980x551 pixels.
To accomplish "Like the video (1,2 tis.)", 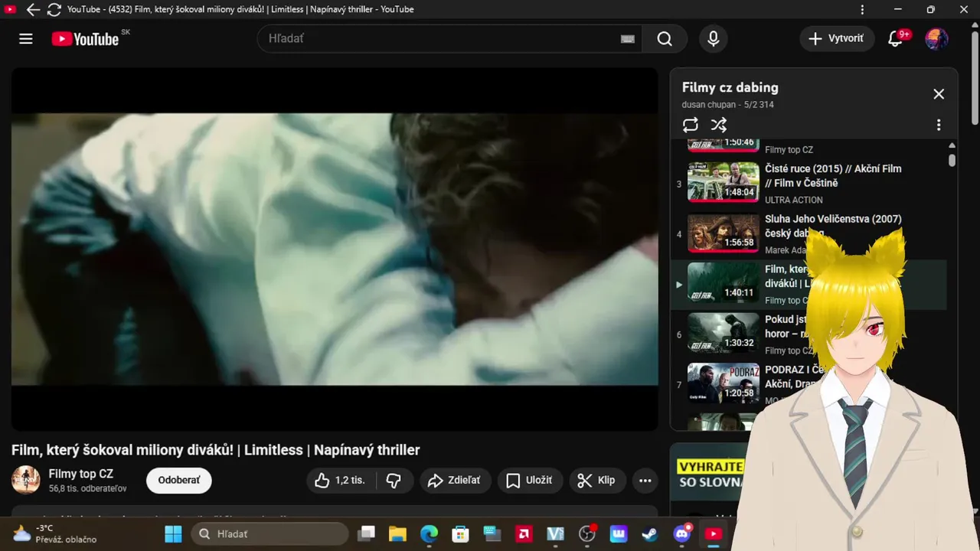I will coord(340,481).
